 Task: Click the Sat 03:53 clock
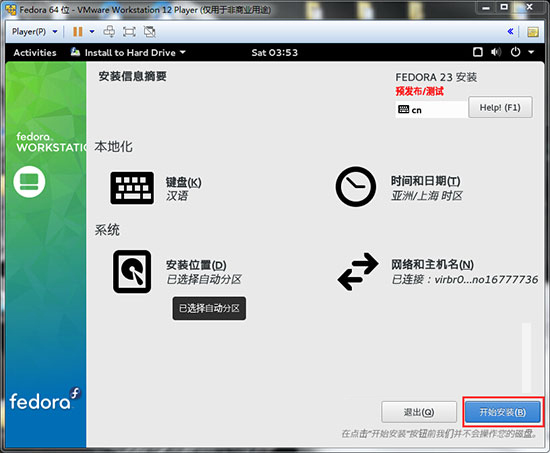274,53
